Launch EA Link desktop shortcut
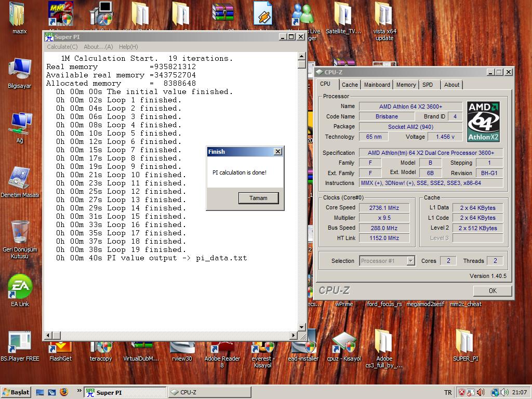The image size is (532, 399). click(20, 287)
